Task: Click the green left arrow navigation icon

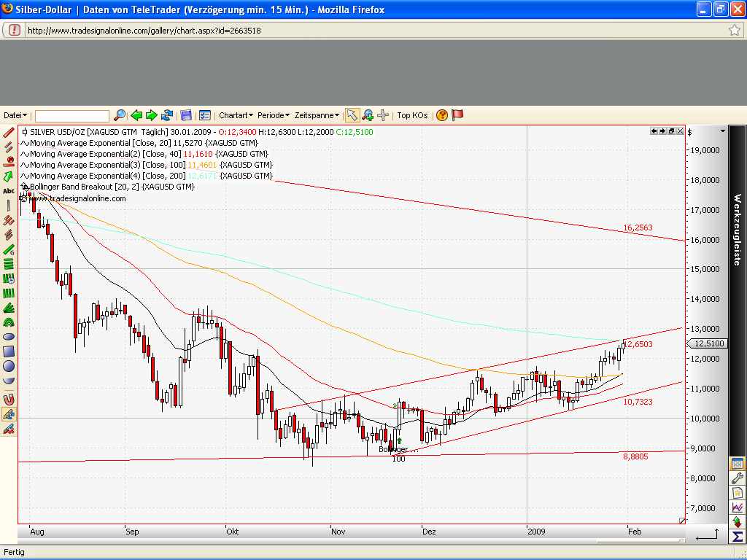Action: coord(136,115)
